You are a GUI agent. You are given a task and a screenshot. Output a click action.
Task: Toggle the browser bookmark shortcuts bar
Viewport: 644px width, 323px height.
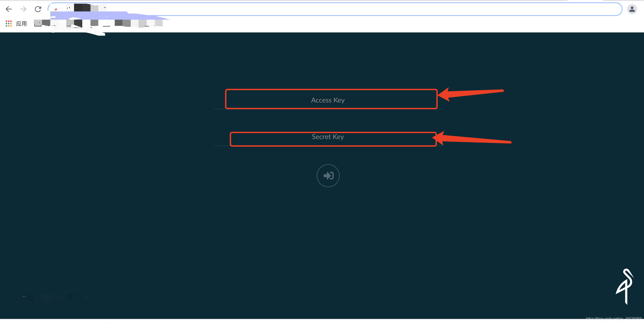click(x=8, y=23)
